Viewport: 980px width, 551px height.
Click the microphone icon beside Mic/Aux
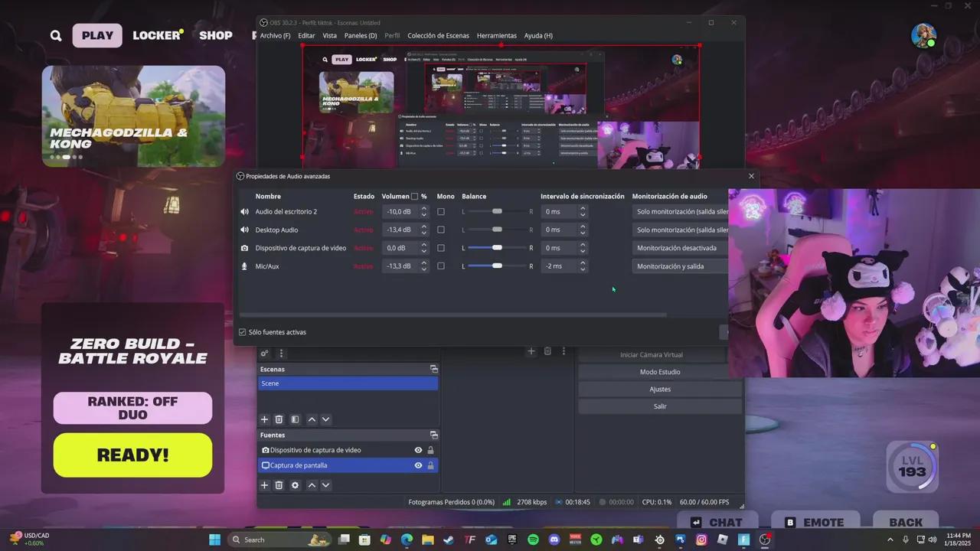pos(244,266)
